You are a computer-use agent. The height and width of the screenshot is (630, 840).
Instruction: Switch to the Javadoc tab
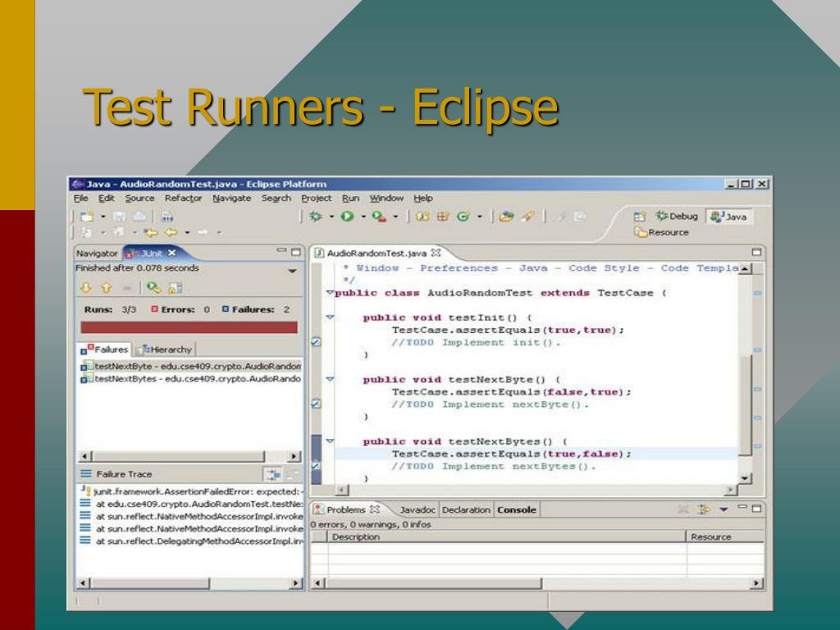click(x=418, y=510)
